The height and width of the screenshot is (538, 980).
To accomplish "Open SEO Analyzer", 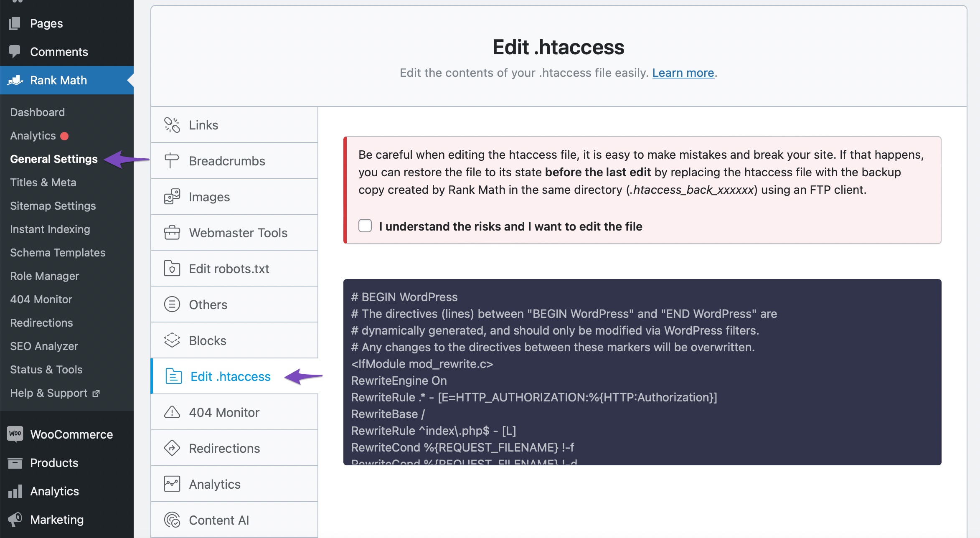I will (x=44, y=346).
